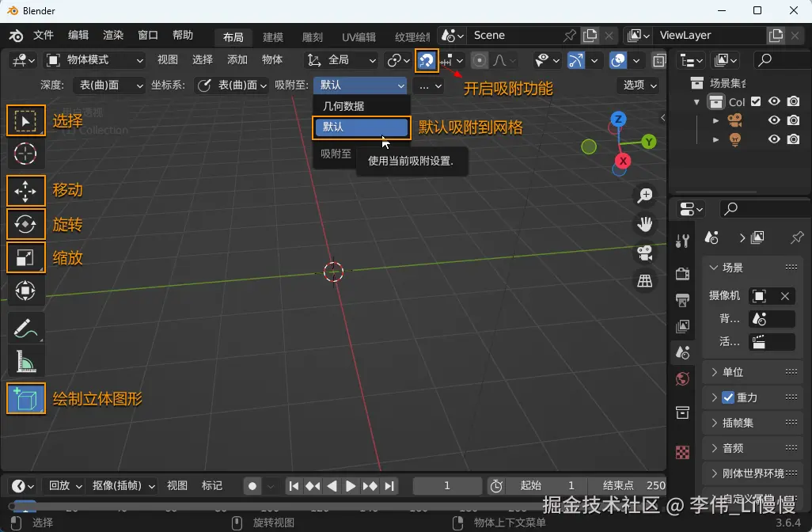Uncheck the 重力 gravity checkbox
Image resolution: width=812 pixels, height=532 pixels.
[728, 397]
